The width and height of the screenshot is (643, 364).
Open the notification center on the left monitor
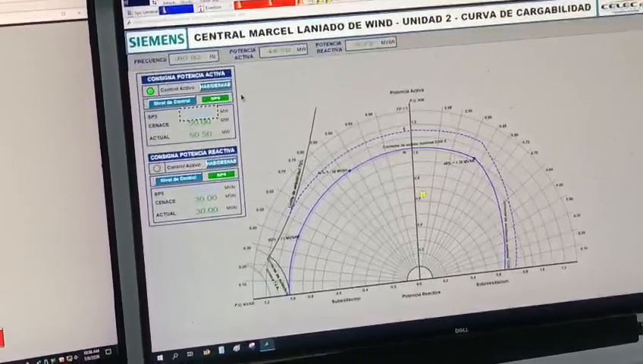click(x=108, y=352)
